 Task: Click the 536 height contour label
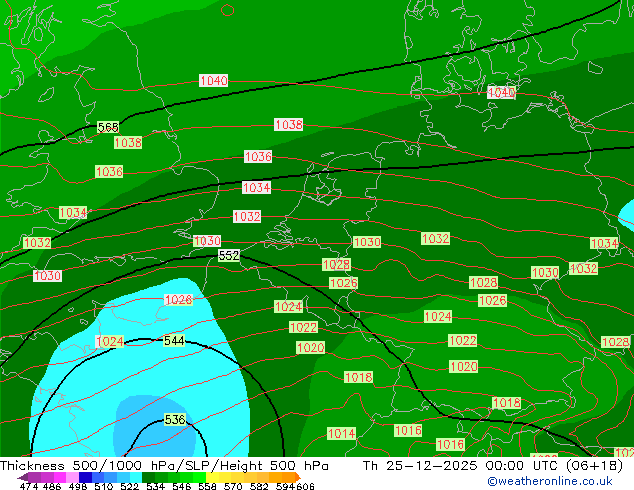point(175,420)
